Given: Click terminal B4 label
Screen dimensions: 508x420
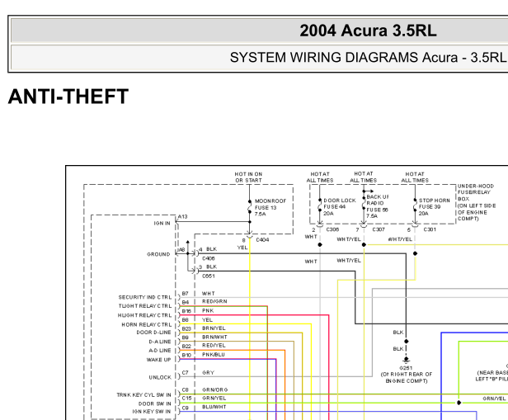Looking at the screenshot, I should coord(185,302).
